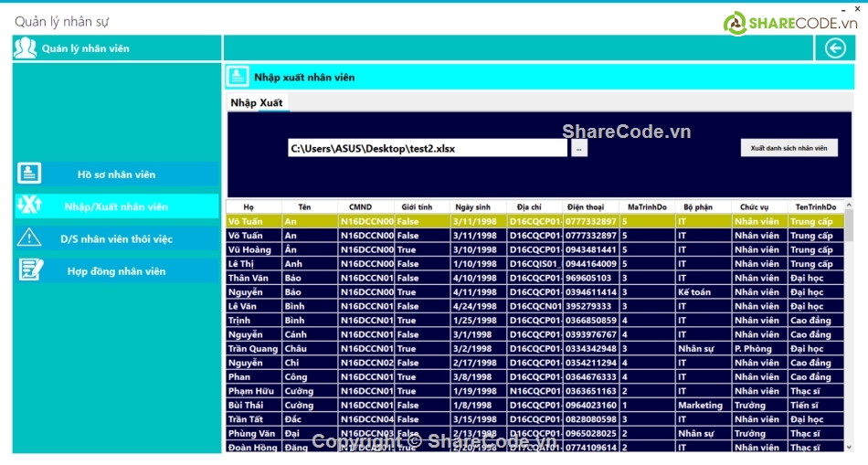Click the browse button with three dots
868x465 pixels.
pyautogui.click(x=578, y=148)
